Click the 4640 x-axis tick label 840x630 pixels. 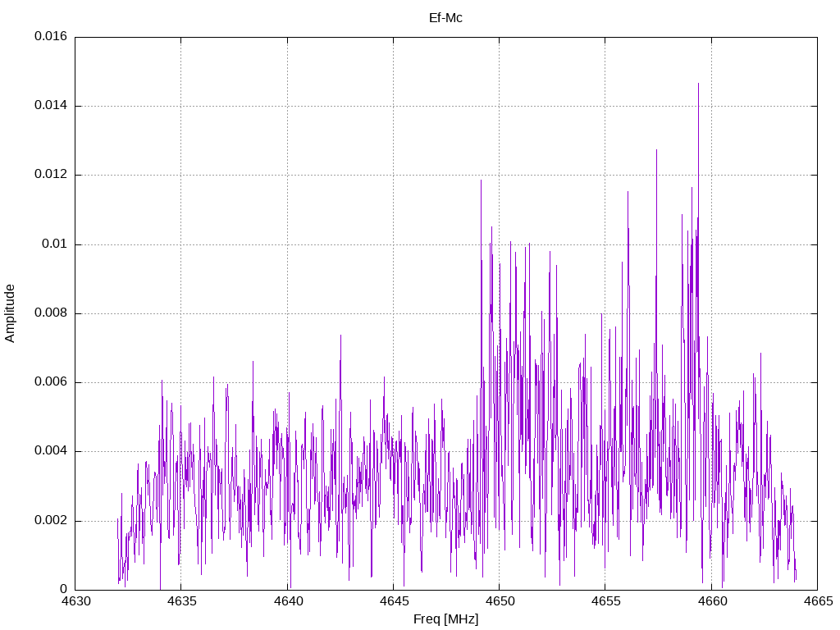pyautogui.click(x=287, y=601)
